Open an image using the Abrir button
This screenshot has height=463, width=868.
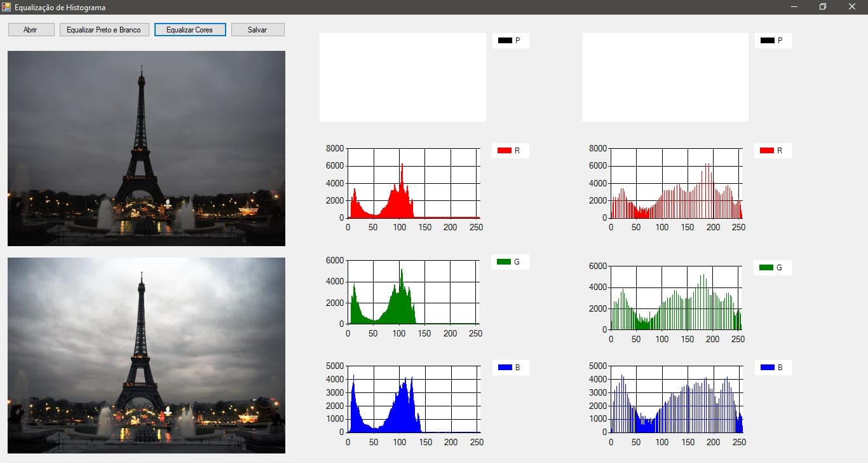[31, 29]
